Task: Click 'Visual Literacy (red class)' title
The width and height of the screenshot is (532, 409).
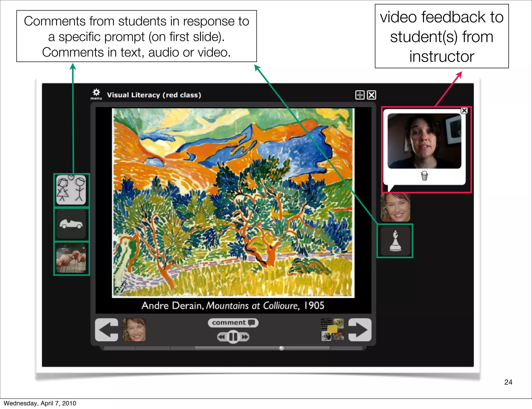Action: tap(154, 95)
